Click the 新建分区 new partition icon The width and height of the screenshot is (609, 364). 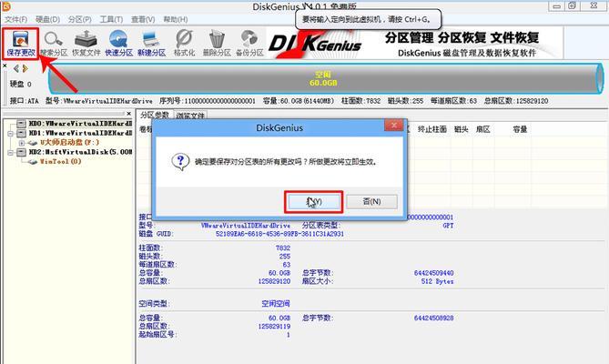[x=151, y=44]
